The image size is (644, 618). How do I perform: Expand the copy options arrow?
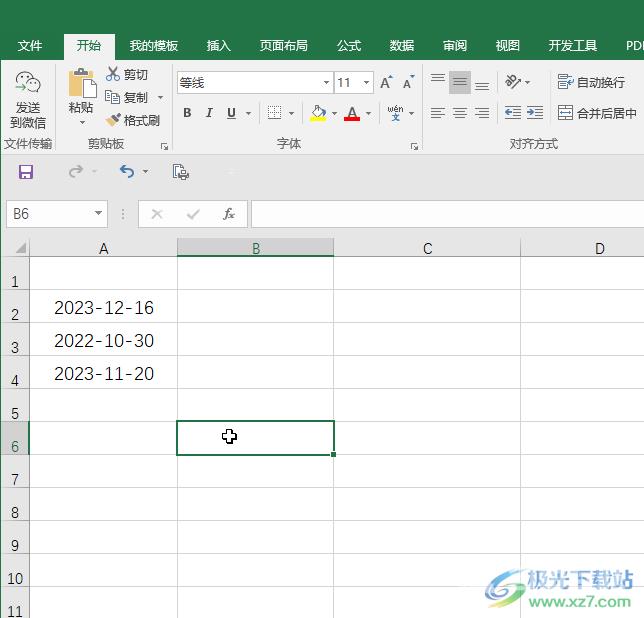(160, 97)
